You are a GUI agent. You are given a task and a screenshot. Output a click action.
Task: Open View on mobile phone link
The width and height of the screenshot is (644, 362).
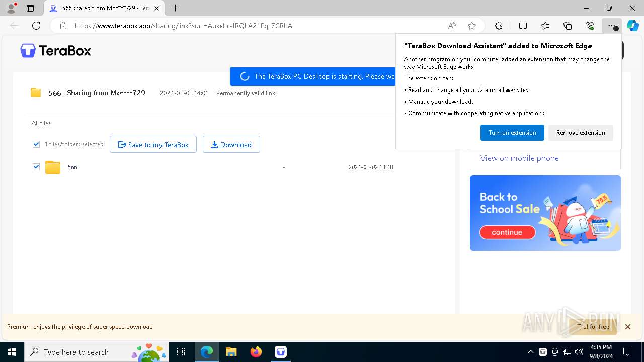[x=520, y=158]
